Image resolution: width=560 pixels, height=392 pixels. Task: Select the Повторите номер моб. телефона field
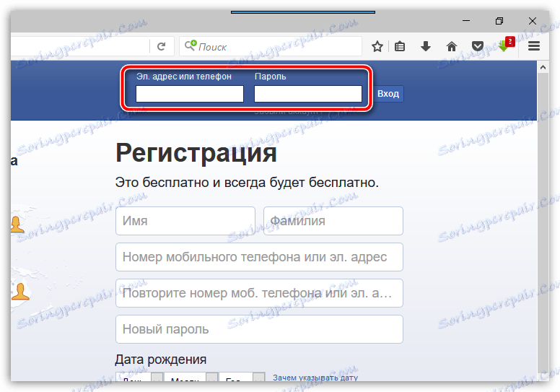[x=259, y=293]
